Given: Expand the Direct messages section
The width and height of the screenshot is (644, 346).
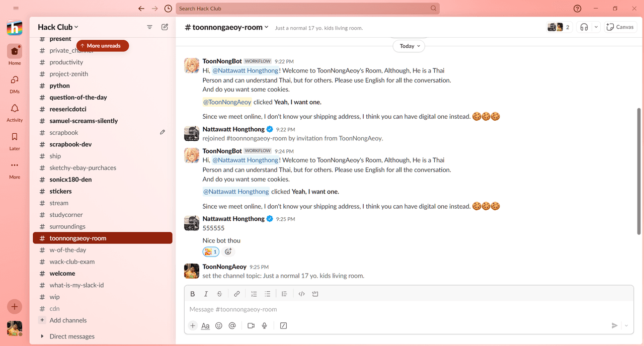Looking at the screenshot, I should tap(42, 336).
